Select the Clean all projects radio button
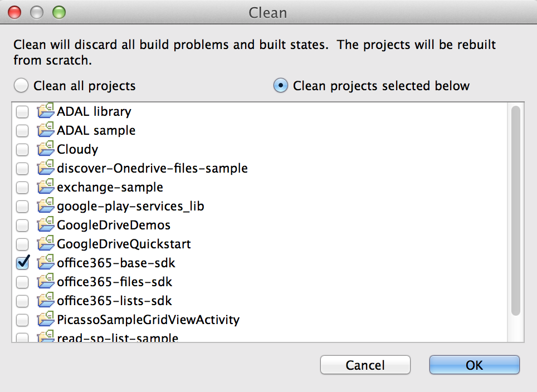Screen dimensions: 537x392 point(21,86)
